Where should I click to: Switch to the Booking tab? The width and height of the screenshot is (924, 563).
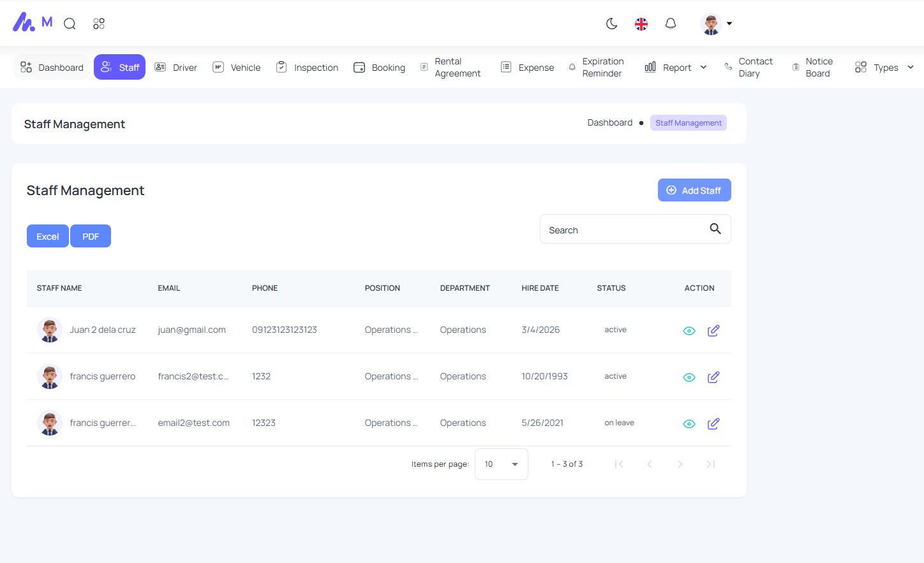(x=379, y=67)
